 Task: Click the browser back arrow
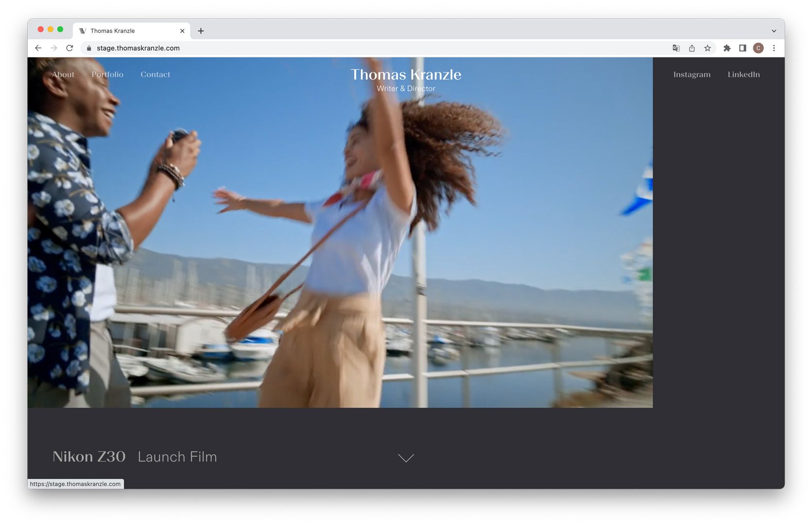point(38,48)
